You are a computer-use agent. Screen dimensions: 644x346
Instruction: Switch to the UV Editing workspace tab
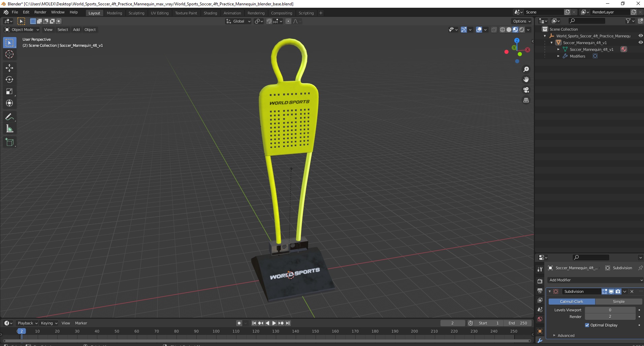pos(160,13)
